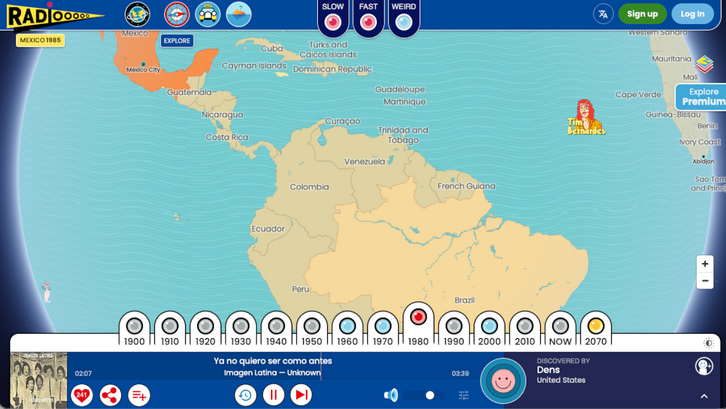Screen dimensions: 726x409
Task: Pause the current track
Action: [274, 395]
